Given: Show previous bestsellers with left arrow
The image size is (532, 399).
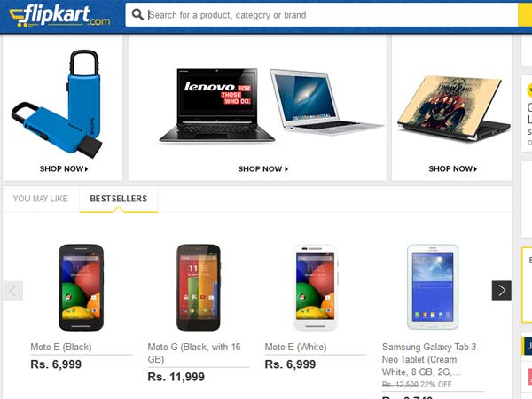Looking at the screenshot, I should (13, 291).
